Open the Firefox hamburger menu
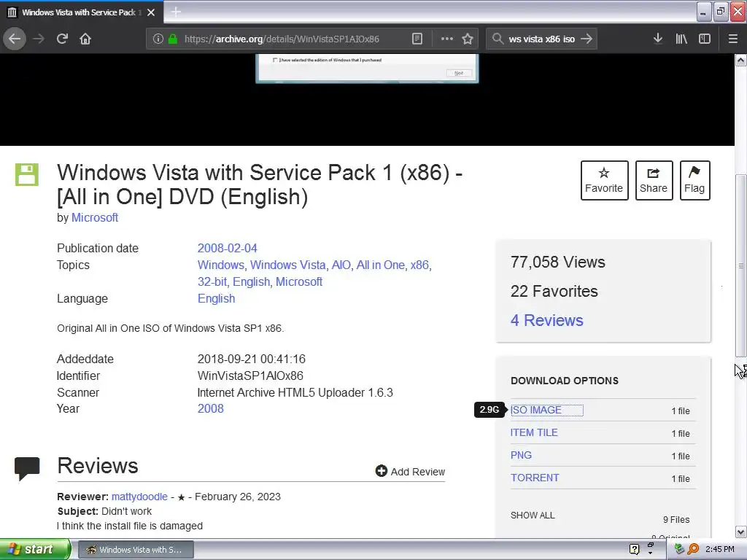 733,39
